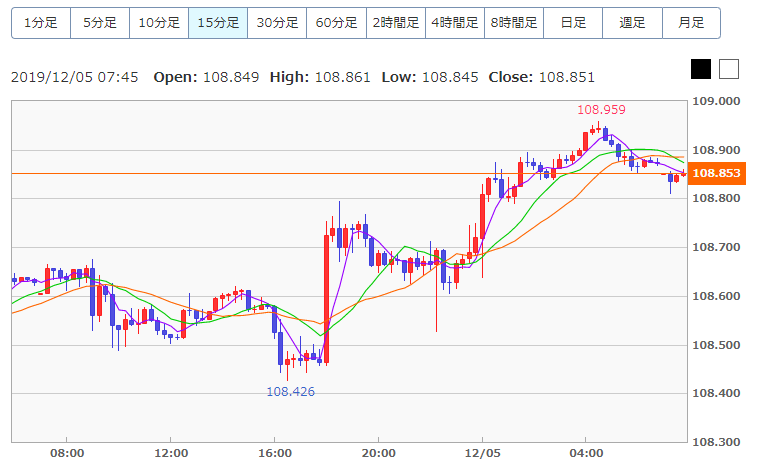Image resolution: width=757 pixels, height=466 pixels.
Task: Switch to 2時間足 chart
Action: [x=396, y=23]
